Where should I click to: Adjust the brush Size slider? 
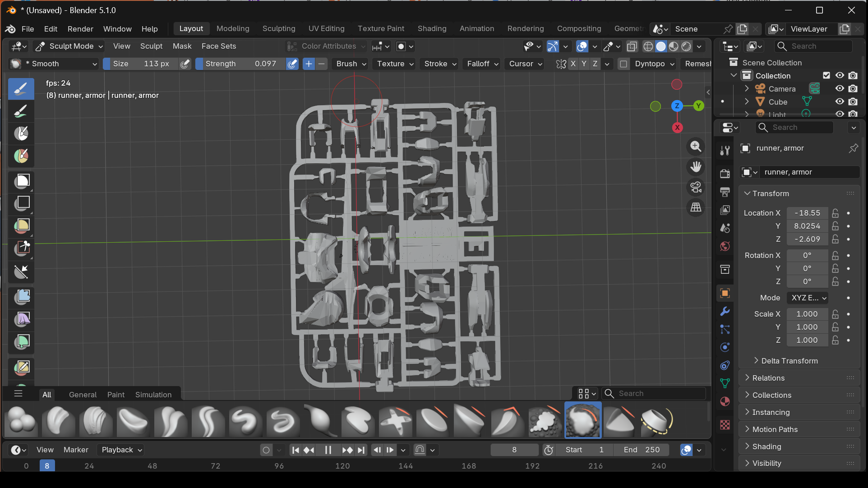(141, 64)
